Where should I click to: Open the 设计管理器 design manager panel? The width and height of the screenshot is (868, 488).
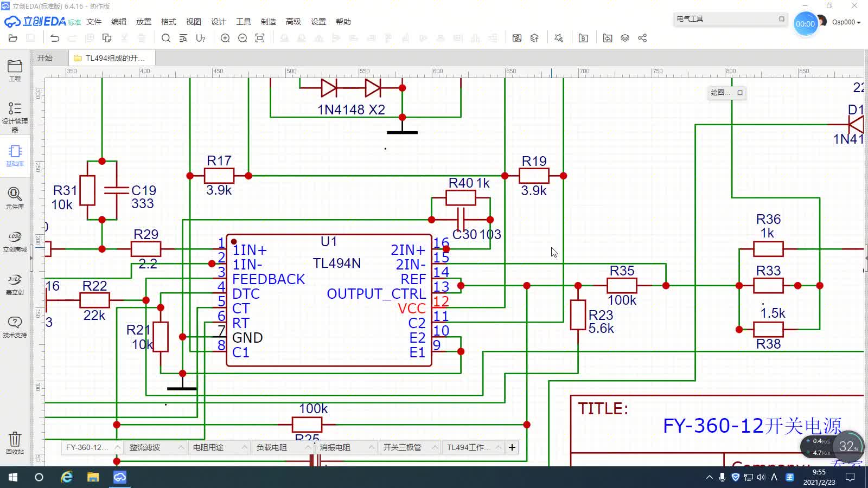point(15,117)
